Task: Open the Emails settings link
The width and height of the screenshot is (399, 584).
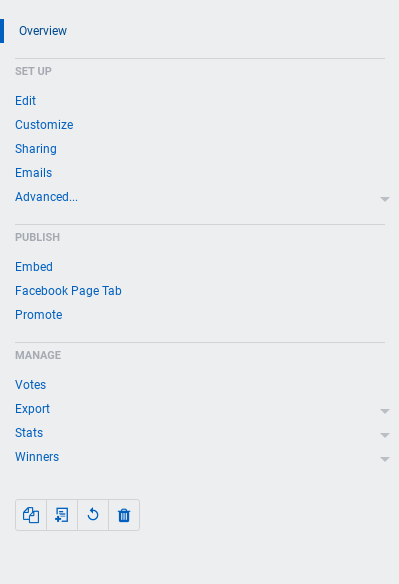Action: (x=34, y=173)
